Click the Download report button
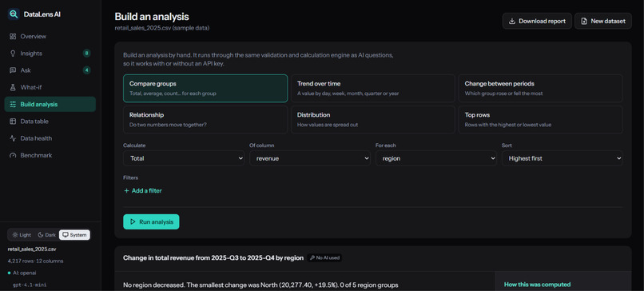644x291 pixels. 537,21
